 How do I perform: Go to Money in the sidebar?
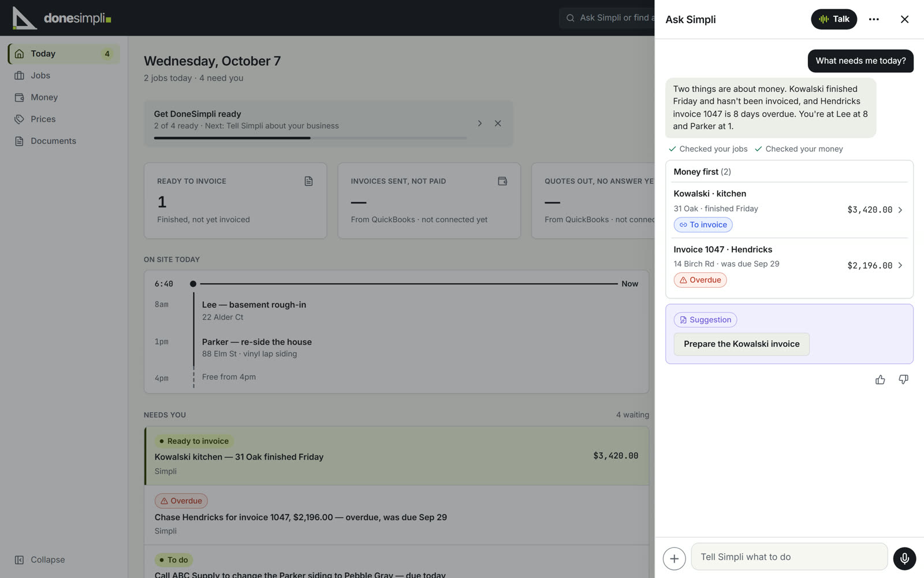click(64, 97)
